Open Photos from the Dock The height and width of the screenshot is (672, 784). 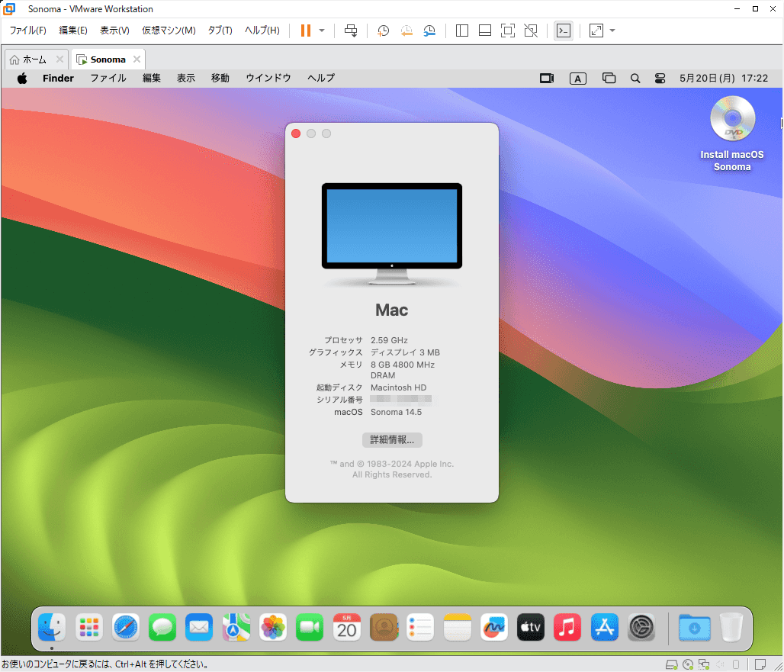click(x=273, y=627)
